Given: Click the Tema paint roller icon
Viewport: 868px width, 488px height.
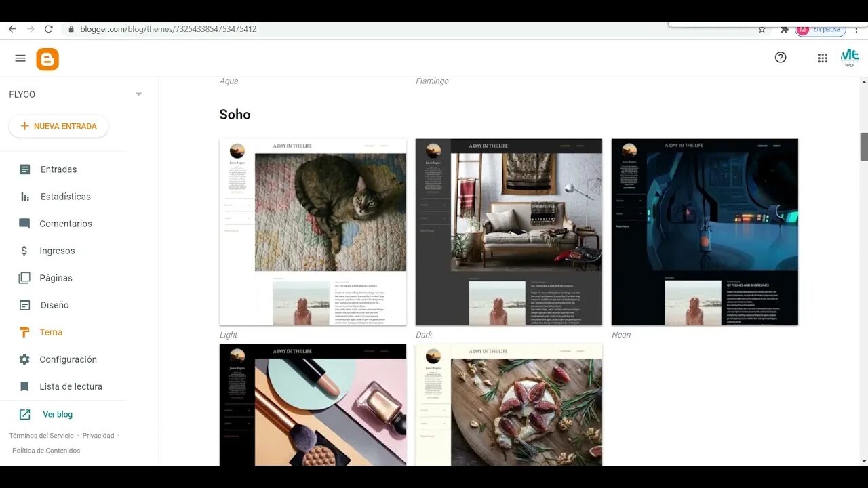Looking at the screenshot, I should pos(25,332).
